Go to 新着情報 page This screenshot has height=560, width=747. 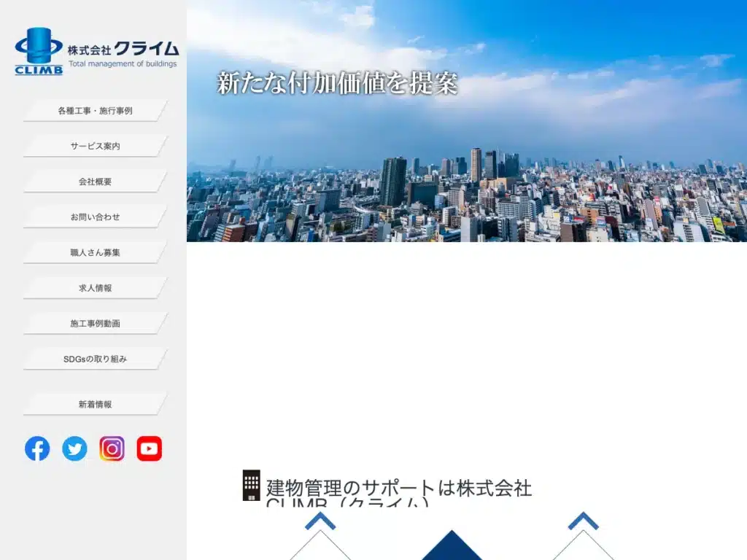pos(96,404)
